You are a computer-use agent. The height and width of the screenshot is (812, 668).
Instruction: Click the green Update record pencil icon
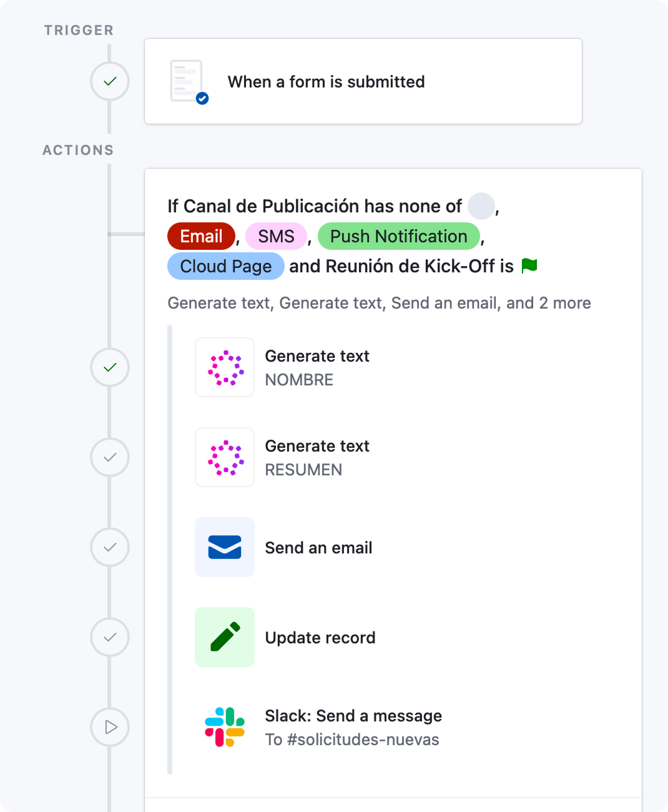[225, 638]
